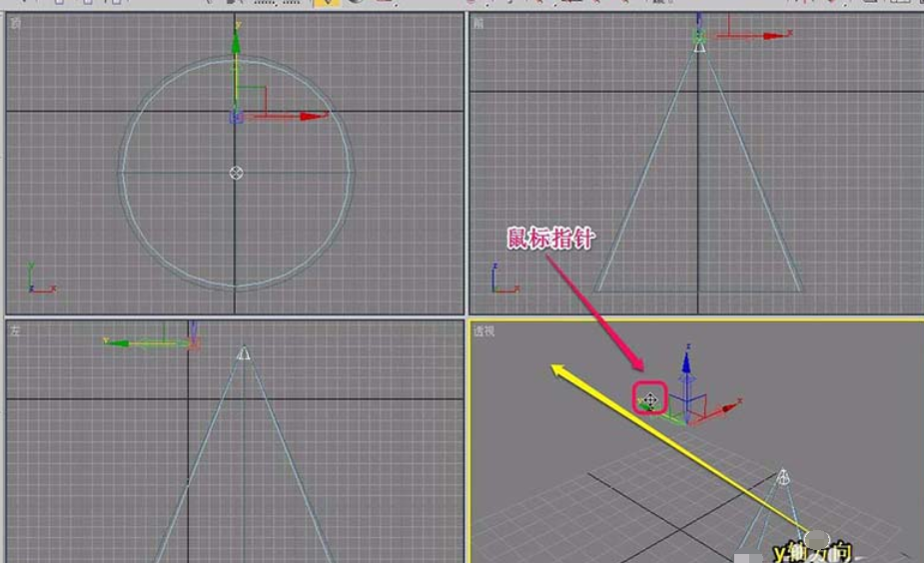Select spotlight at cone apex in Front viewport
The width and height of the screenshot is (924, 563).
pos(699,46)
